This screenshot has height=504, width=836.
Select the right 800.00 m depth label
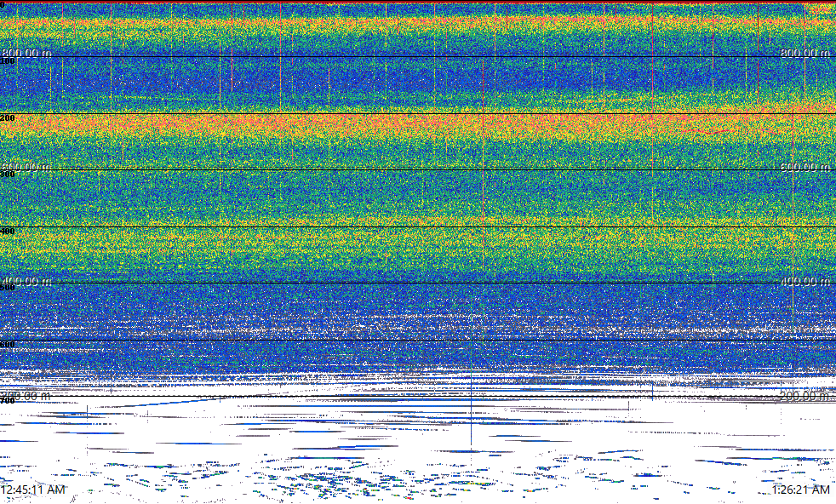coord(805,53)
